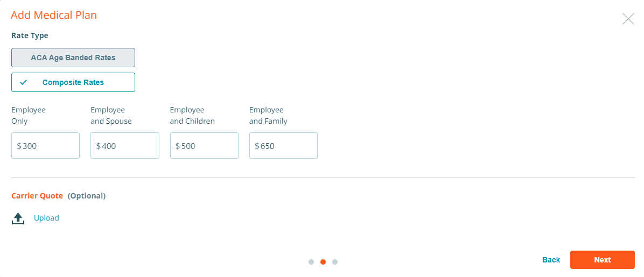This screenshot has width=644, height=277.
Task: Go Back to the previous step
Action: 551,260
